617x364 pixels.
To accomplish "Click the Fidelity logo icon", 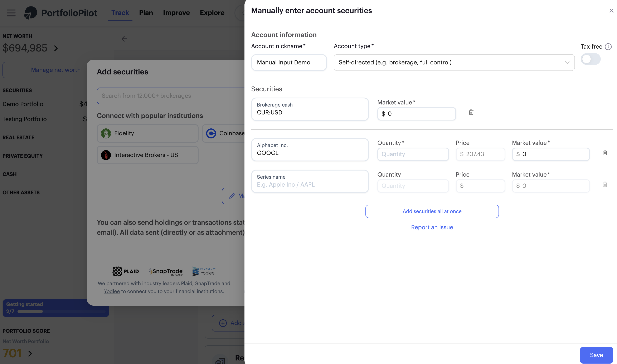I will (x=106, y=133).
